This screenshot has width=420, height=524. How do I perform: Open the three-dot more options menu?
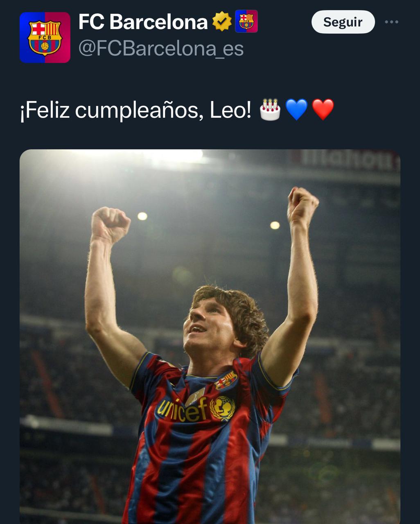(x=391, y=22)
